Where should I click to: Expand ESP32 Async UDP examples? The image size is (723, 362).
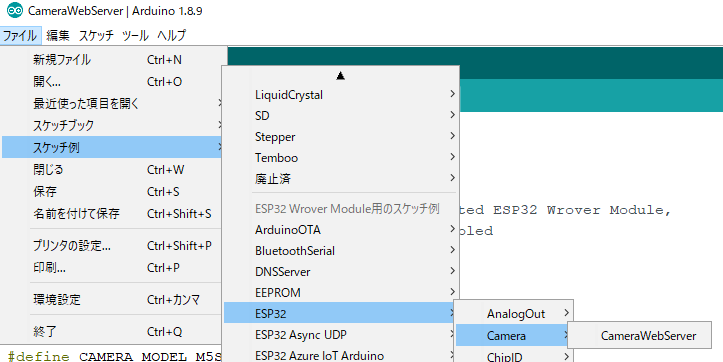[x=340, y=335]
